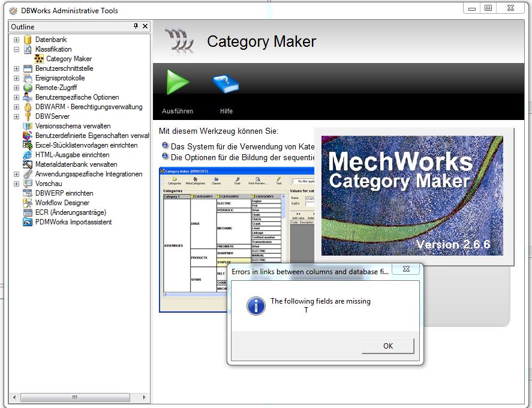Expand the Remote-Zugriff node
The height and width of the screenshot is (408, 532).
[x=16, y=88]
